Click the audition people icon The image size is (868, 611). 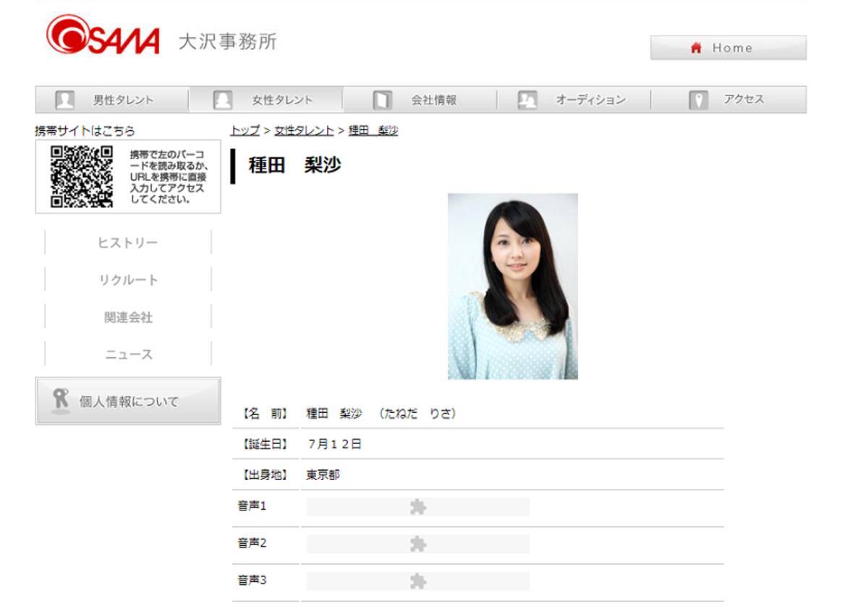(x=528, y=100)
